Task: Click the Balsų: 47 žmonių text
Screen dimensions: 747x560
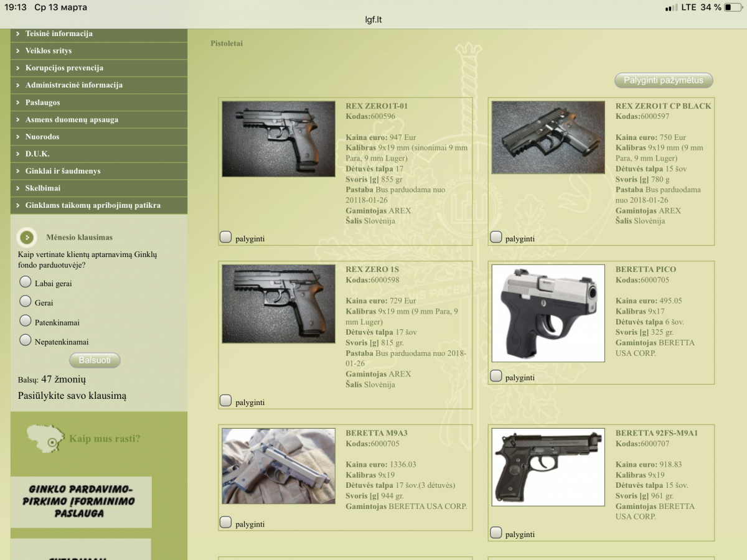Action: (x=52, y=380)
